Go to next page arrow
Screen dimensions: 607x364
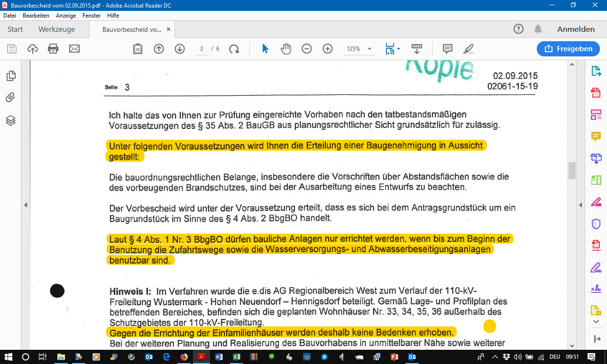pyautogui.click(x=180, y=49)
